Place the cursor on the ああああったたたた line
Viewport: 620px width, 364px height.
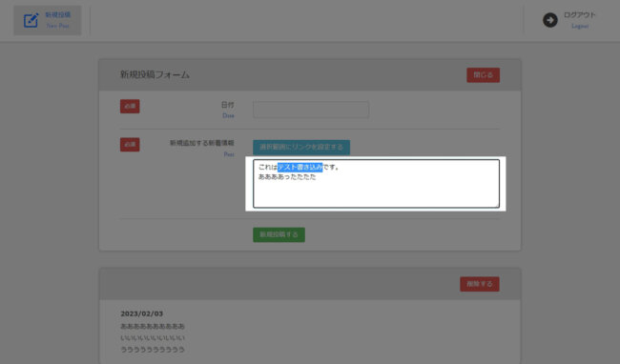click(x=287, y=177)
